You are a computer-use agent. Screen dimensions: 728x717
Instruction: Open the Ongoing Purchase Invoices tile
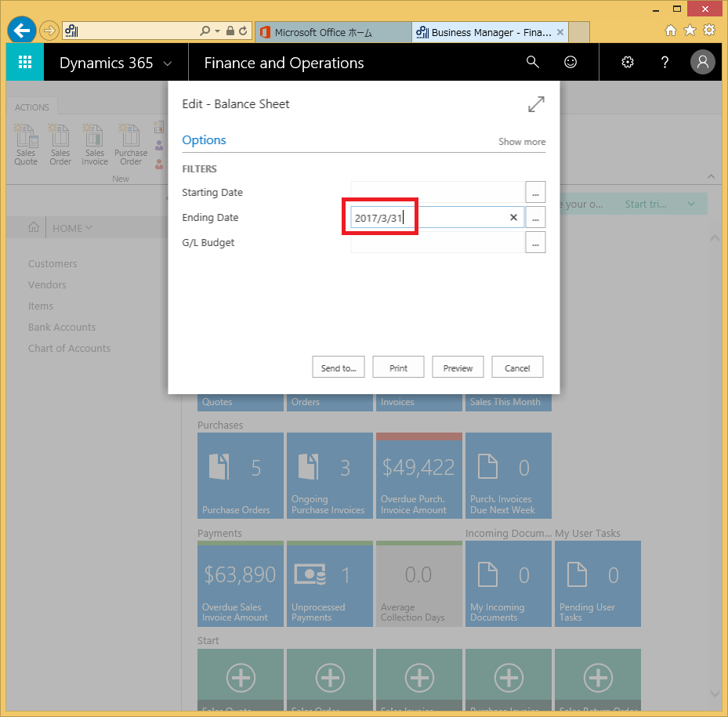coord(330,476)
